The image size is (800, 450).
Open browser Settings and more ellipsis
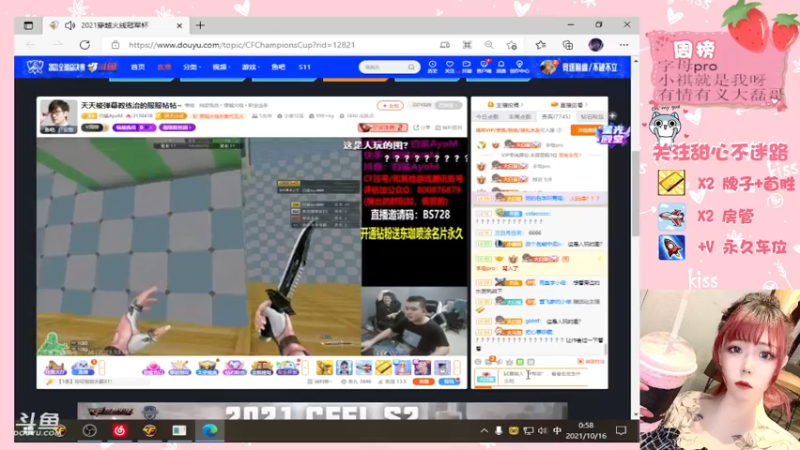click(623, 45)
